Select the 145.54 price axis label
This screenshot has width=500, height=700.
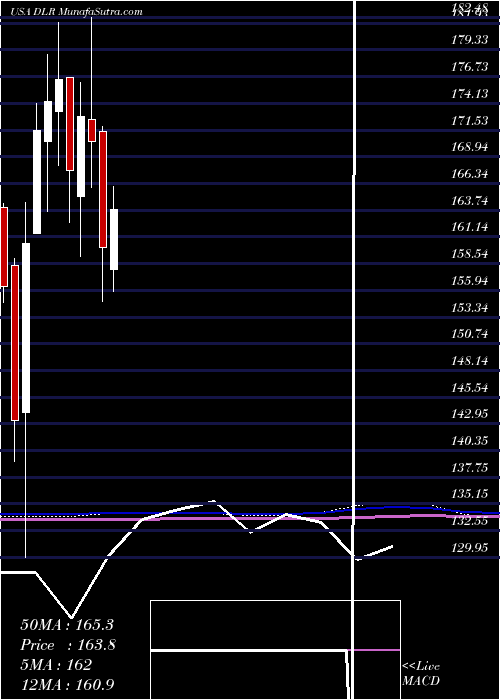[469, 387]
